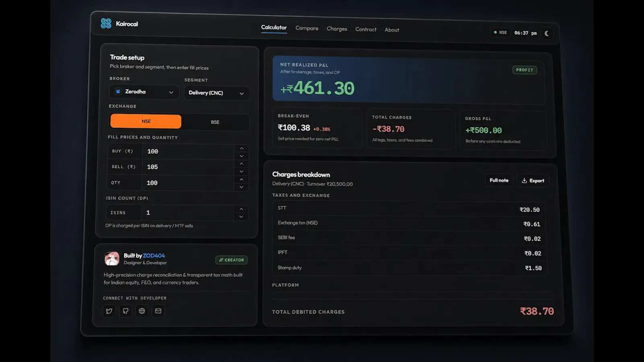Viewport: 644px width, 362px height.
Task: Open the Zerodha broker dropdown
Action: [144, 92]
